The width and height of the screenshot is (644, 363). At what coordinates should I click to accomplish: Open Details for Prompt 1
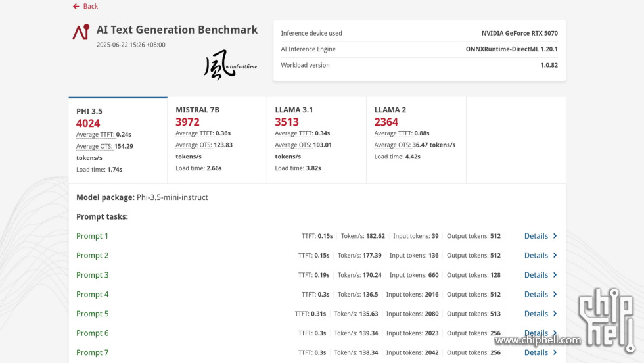(536, 236)
